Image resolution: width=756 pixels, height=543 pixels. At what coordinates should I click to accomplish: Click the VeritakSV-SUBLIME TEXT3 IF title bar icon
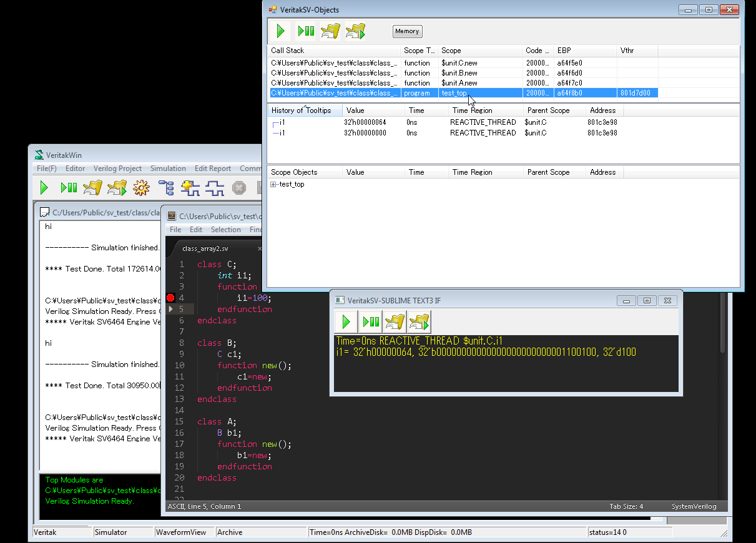tap(340, 300)
